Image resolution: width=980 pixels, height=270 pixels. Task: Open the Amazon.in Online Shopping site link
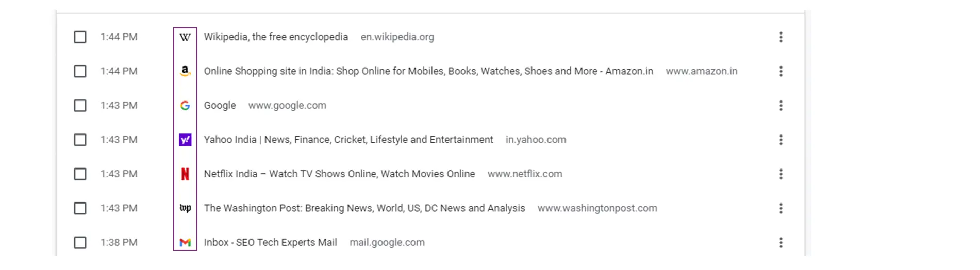[428, 71]
